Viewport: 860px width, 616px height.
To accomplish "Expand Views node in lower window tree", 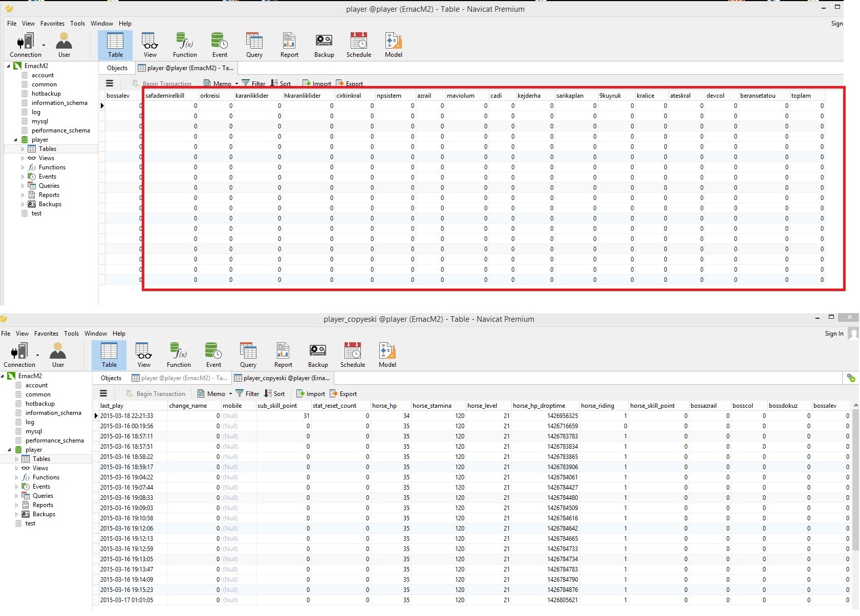I will (16, 468).
